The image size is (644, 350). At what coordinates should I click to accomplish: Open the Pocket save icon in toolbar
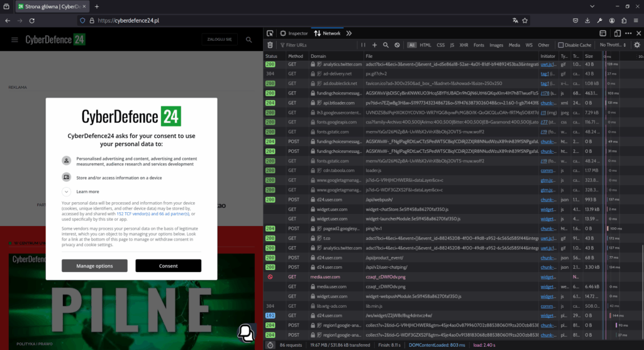click(x=575, y=21)
